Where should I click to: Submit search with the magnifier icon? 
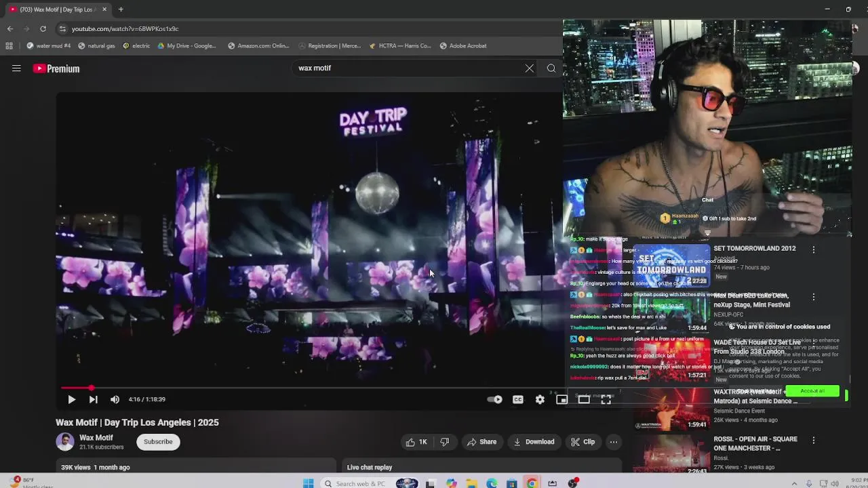tap(551, 68)
